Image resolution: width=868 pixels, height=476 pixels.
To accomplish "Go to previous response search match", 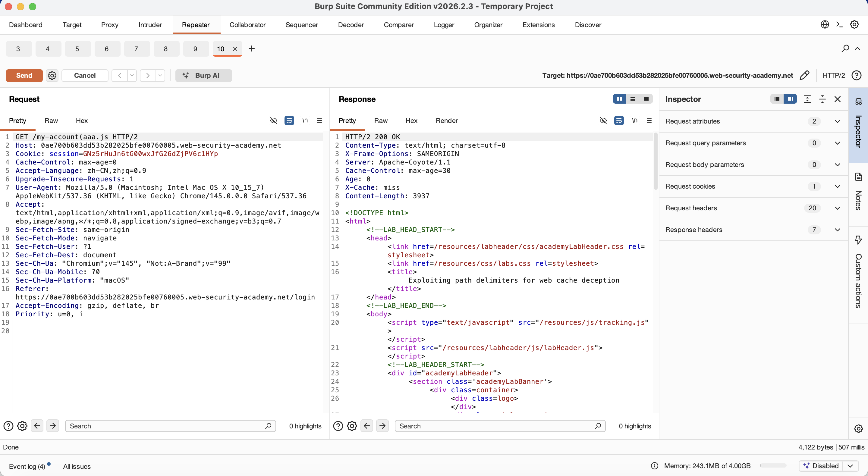I will 367,426.
